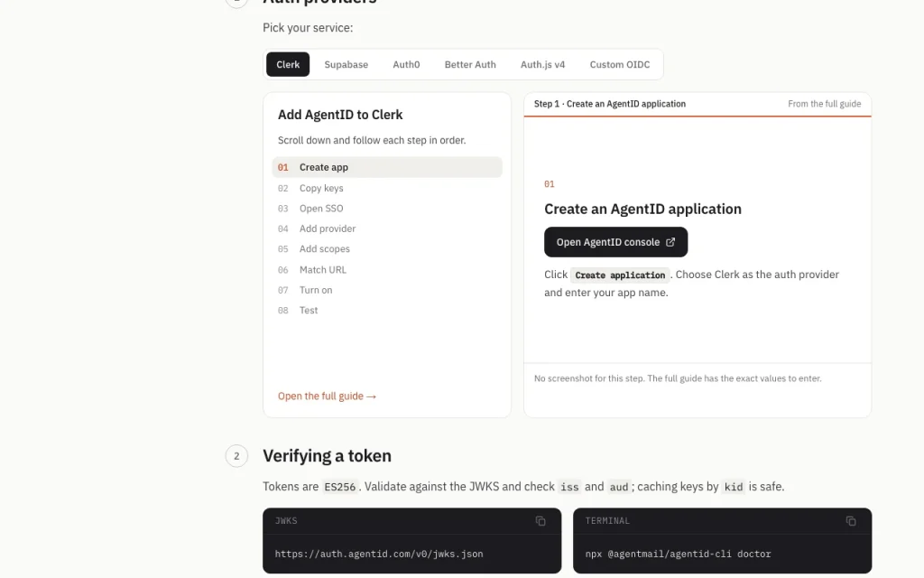Select the Custom OIDC tab

[619, 64]
